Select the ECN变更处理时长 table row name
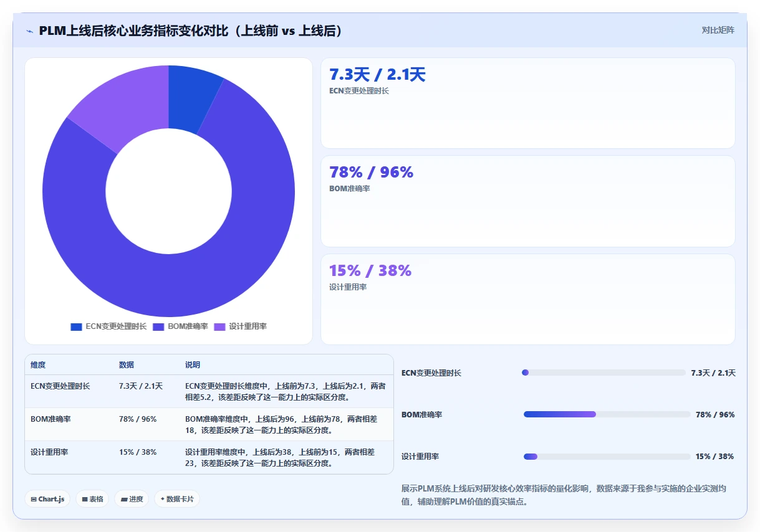The height and width of the screenshot is (532, 760). pos(60,386)
